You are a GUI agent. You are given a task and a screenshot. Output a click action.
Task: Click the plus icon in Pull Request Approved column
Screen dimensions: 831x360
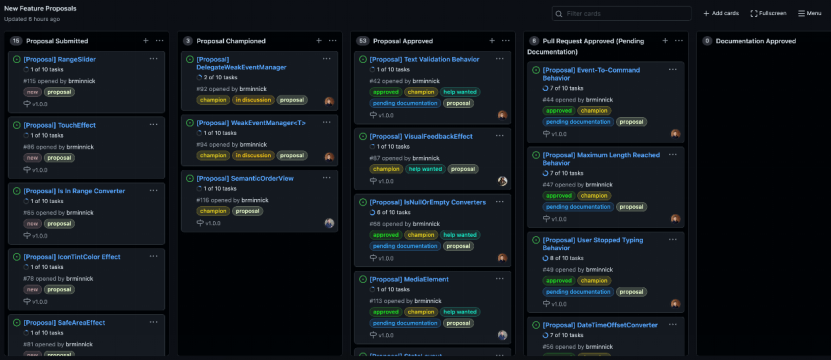pos(665,41)
